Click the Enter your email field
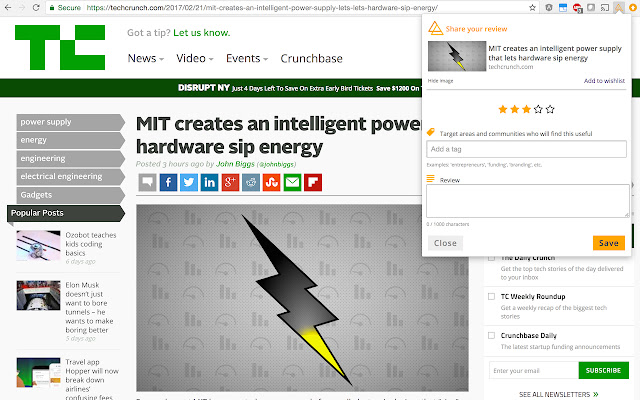 [x=534, y=371]
